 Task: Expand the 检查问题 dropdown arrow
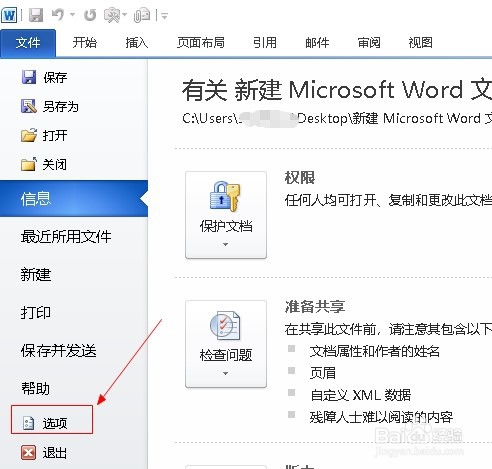pyautogui.click(x=225, y=373)
